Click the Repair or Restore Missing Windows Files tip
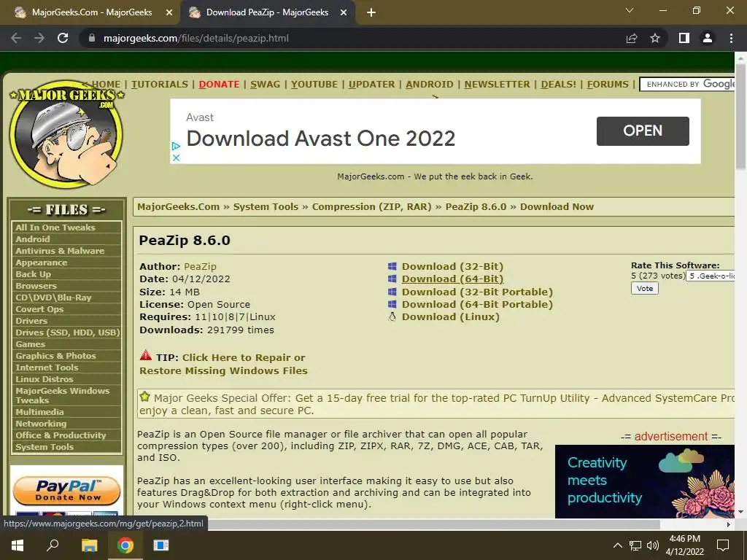 point(223,364)
